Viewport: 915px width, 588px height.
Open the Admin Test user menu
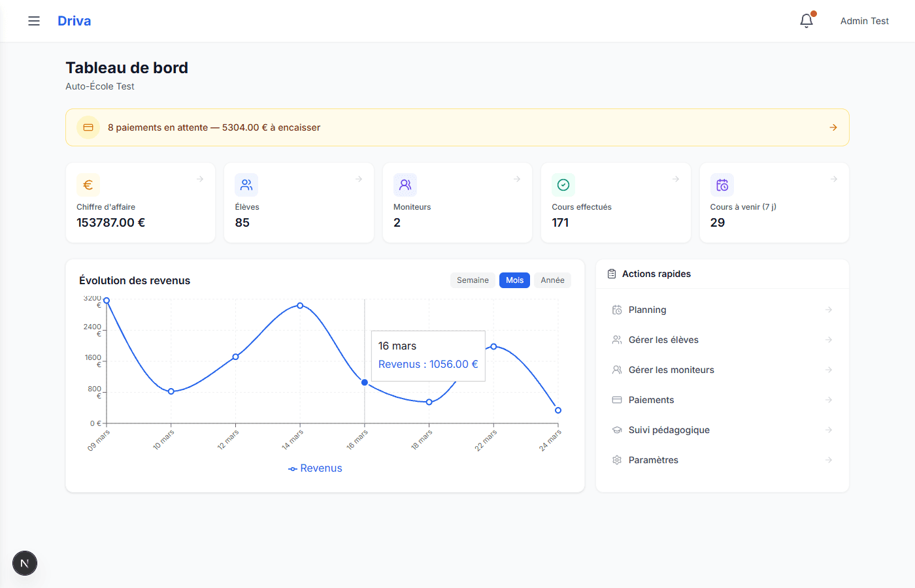click(864, 21)
